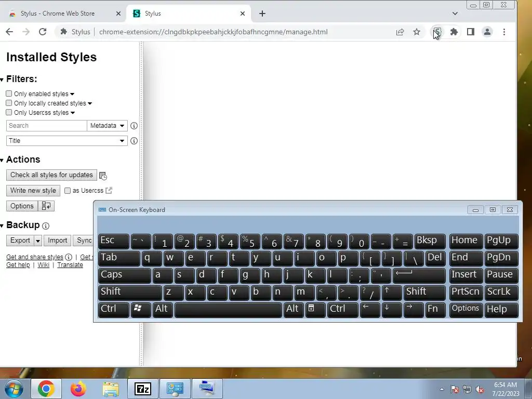Viewport: 532px width, 399px height.
Task: Click the muted volume tray icon
Action: coord(480,390)
